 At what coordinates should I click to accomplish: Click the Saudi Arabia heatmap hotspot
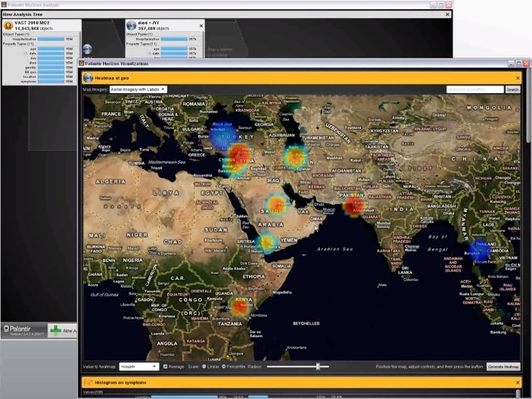[x=276, y=204]
